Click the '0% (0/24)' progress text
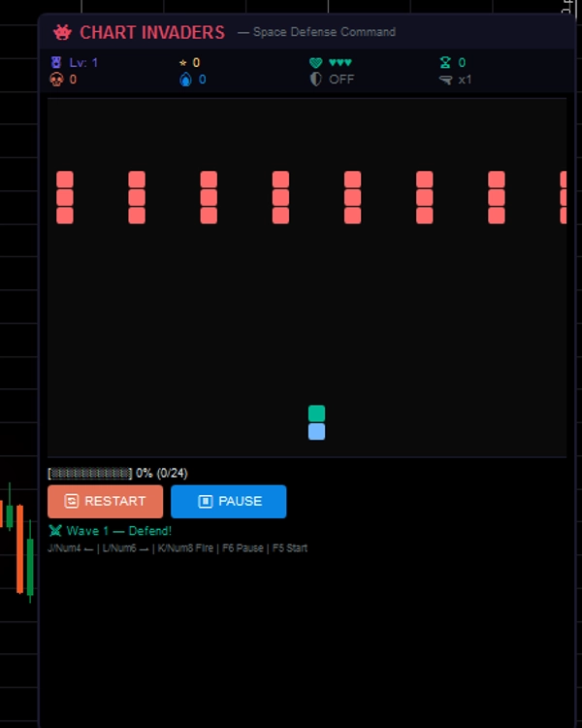Viewport: 582px width, 728px height. coord(162,473)
